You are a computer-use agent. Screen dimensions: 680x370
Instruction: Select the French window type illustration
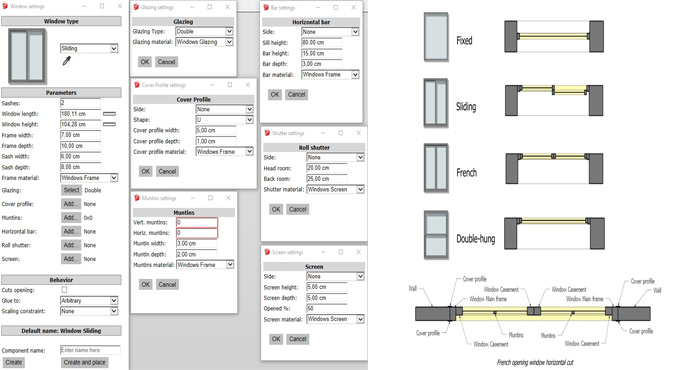(436, 169)
